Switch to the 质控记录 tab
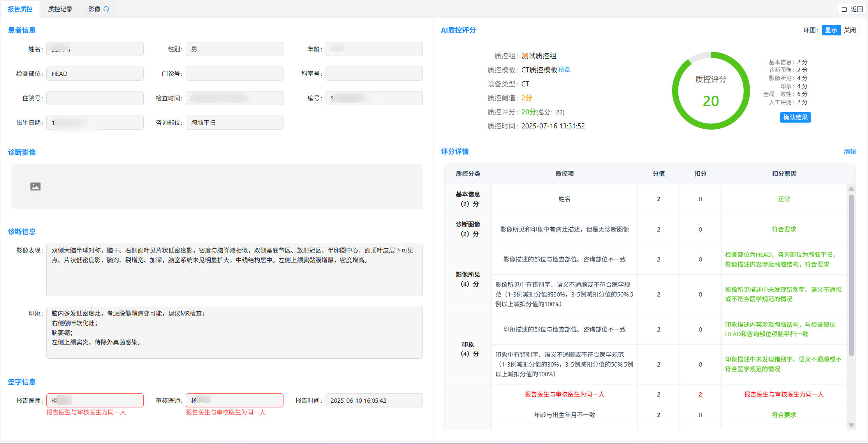The height and width of the screenshot is (444, 868). tap(60, 9)
